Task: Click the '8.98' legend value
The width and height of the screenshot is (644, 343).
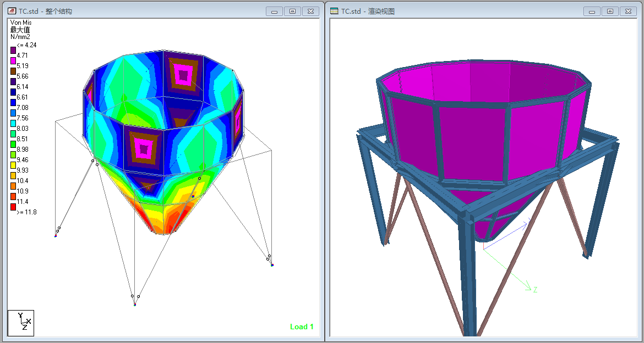Action: [22, 150]
